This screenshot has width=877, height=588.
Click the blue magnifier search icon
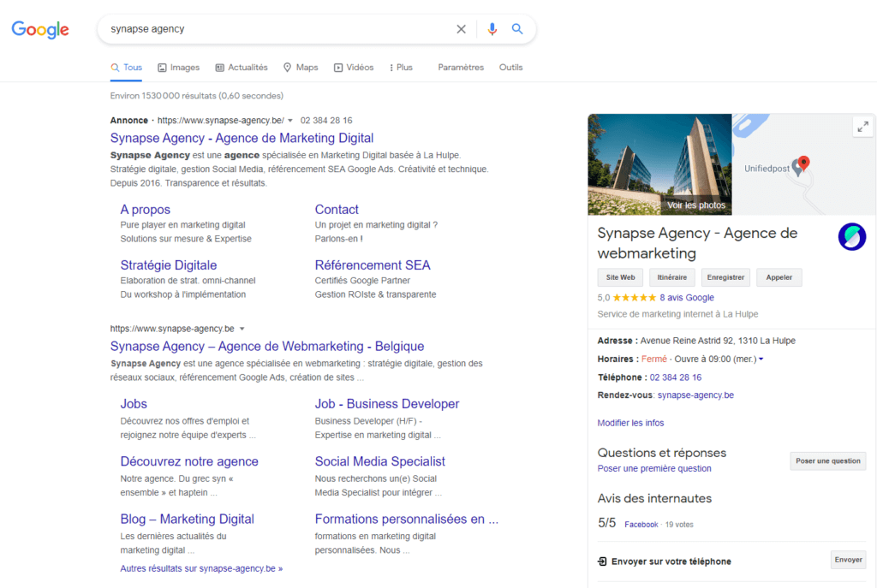517,28
